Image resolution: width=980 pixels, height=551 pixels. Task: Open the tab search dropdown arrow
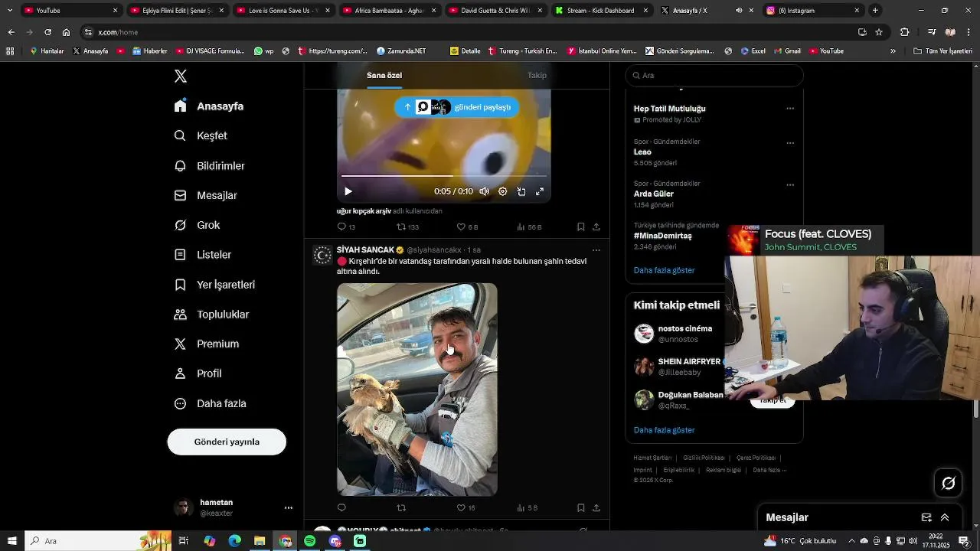(x=11, y=11)
